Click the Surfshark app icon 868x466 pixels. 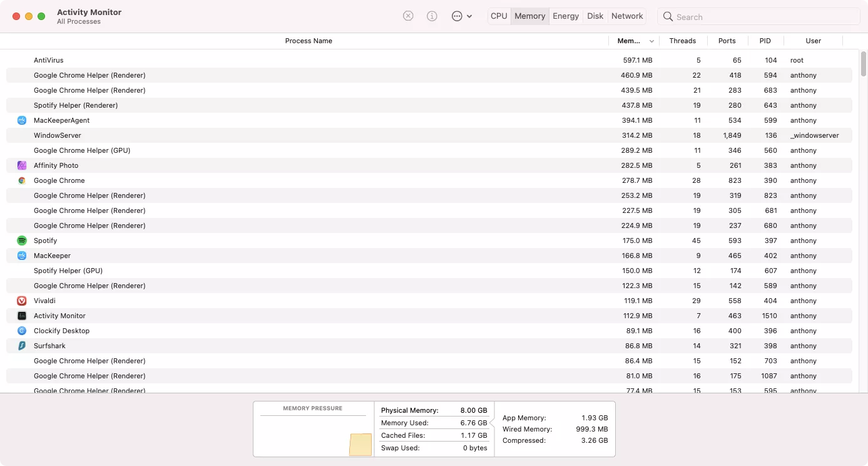click(23, 346)
